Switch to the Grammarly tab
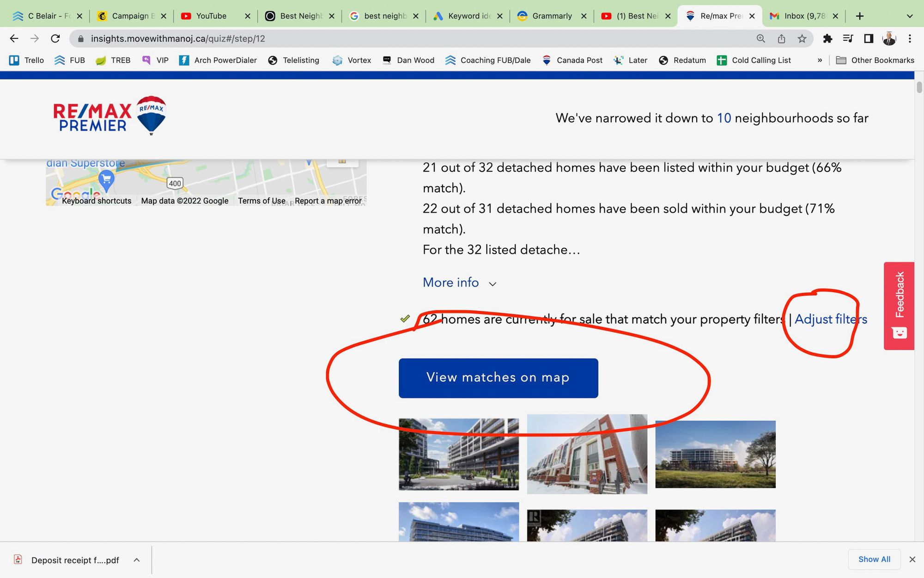This screenshot has height=578, width=924. pos(552,16)
